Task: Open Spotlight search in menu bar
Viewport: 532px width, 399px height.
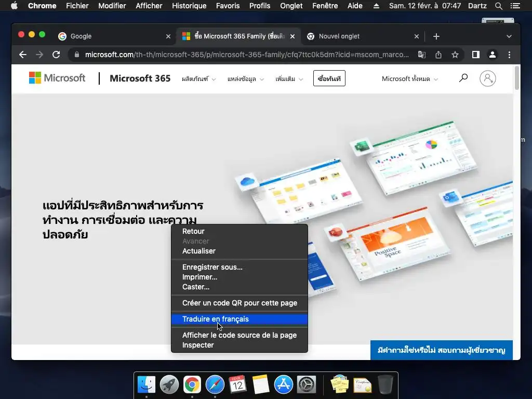Action: pos(498,6)
